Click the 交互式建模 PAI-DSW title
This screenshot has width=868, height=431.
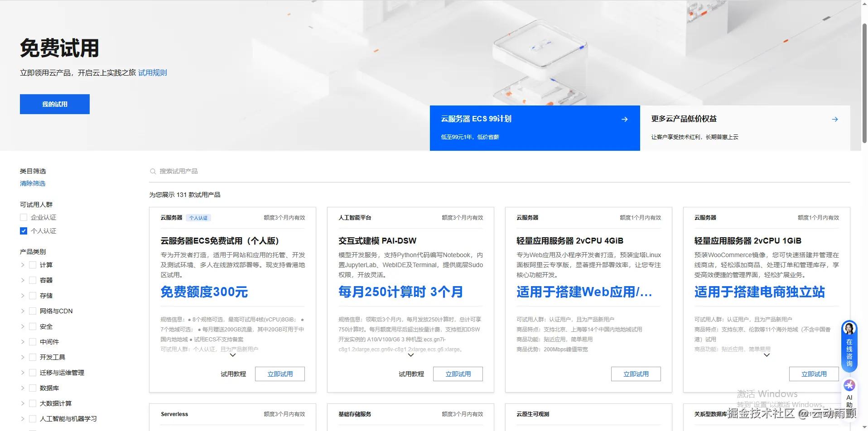click(377, 241)
